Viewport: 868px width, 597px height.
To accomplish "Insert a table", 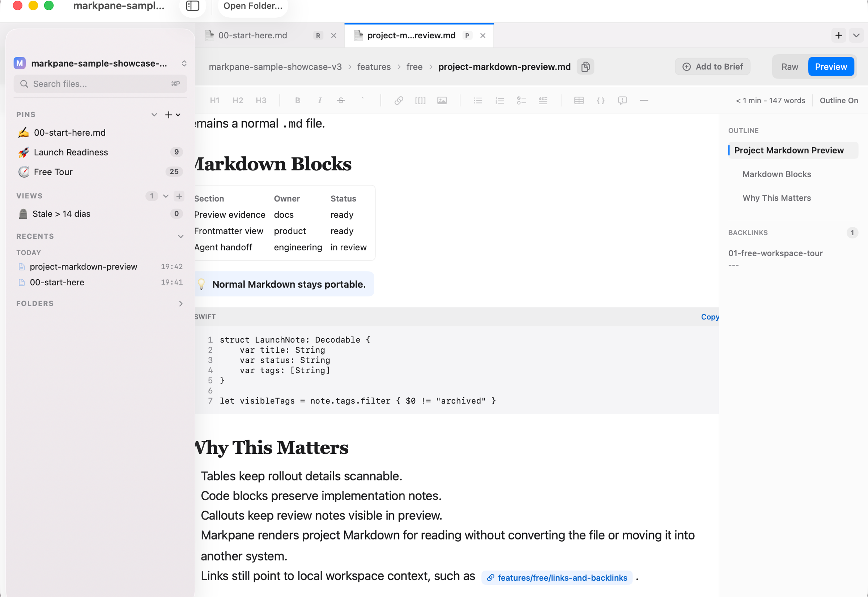I will coord(579,100).
